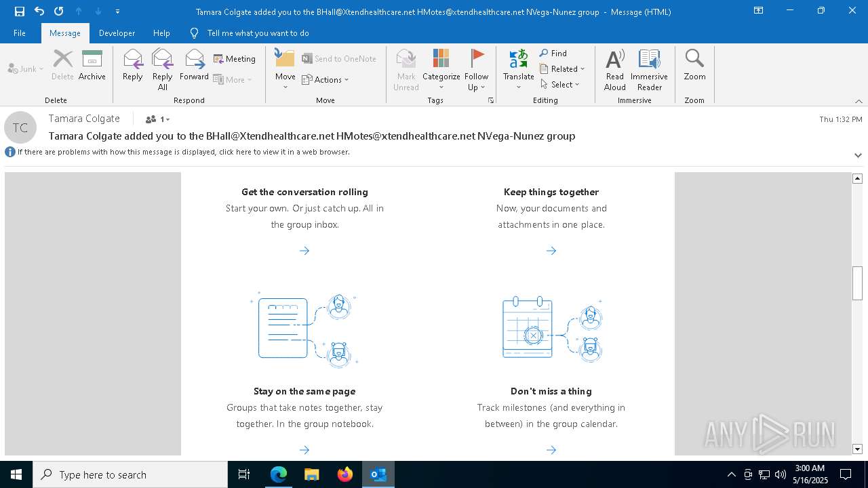Send the message to OneNote

point(339,59)
